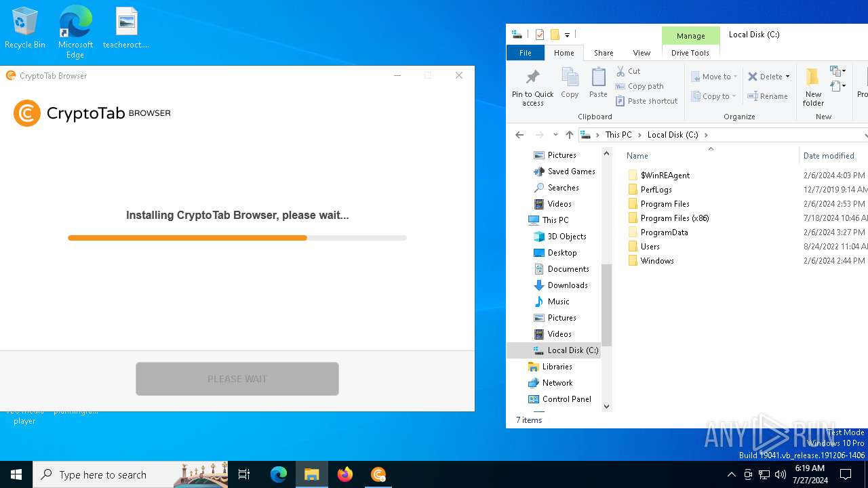
Task: Select Saved Games in the navigation pane
Action: (x=571, y=171)
